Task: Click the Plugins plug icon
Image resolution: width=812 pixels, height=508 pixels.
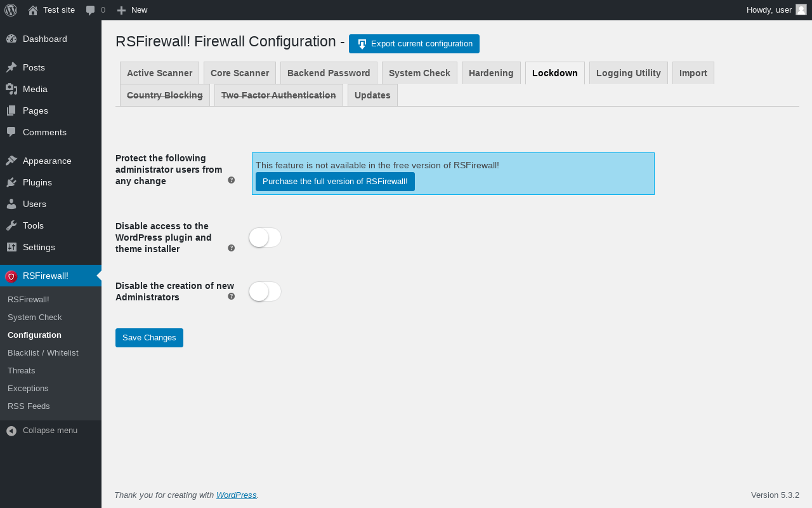Action: 11,182
